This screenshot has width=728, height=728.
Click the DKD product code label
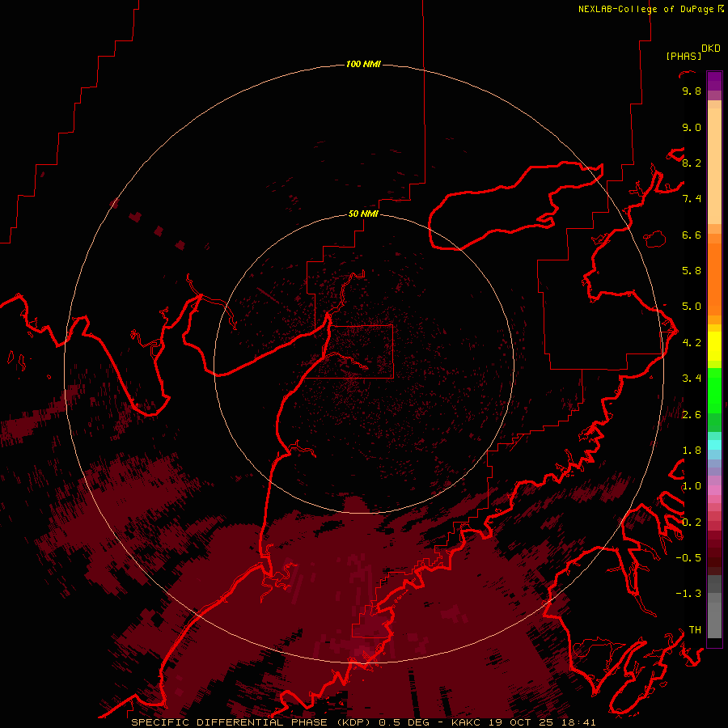click(x=711, y=49)
